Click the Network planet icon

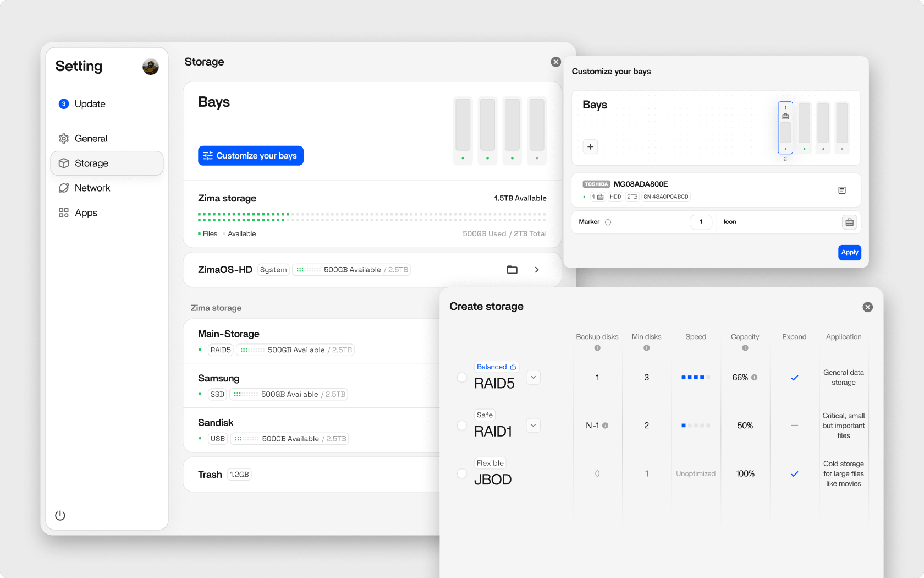point(64,188)
